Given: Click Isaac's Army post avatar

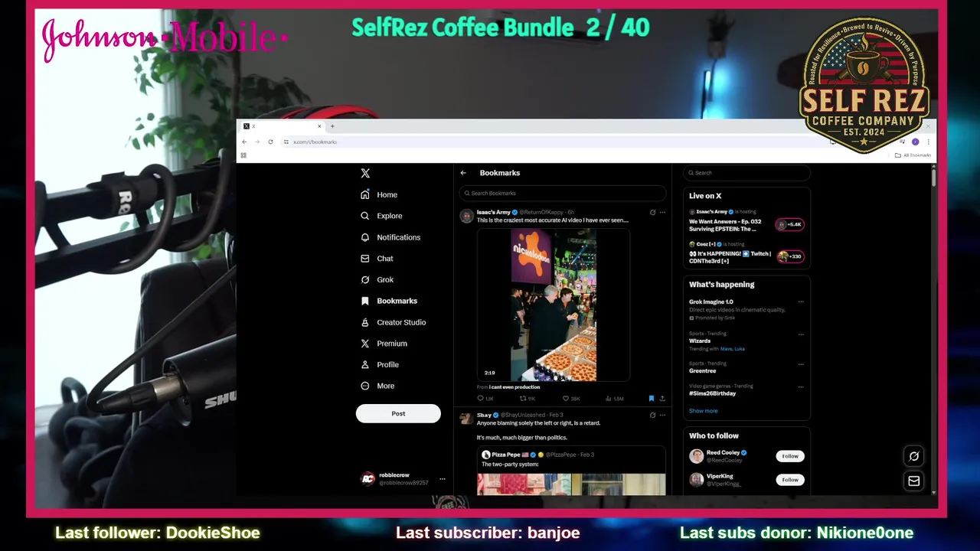Looking at the screenshot, I should pos(466,216).
